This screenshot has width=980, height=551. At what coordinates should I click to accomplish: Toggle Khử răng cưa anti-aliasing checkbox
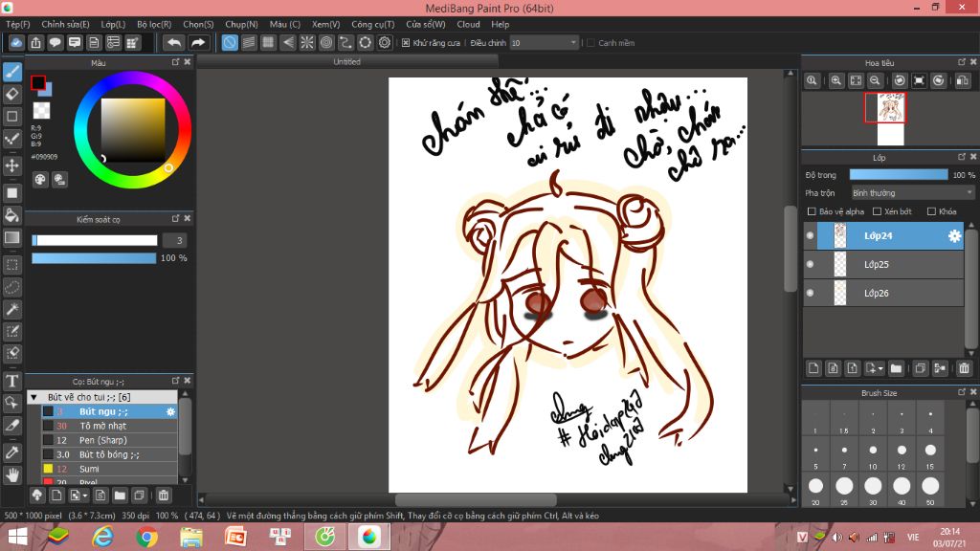(406, 43)
